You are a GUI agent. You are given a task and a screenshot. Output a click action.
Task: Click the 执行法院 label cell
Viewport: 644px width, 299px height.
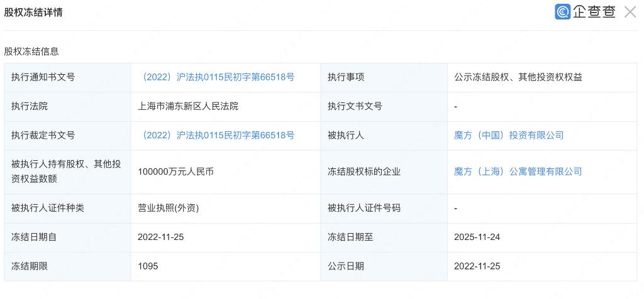pyautogui.click(x=30, y=106)
